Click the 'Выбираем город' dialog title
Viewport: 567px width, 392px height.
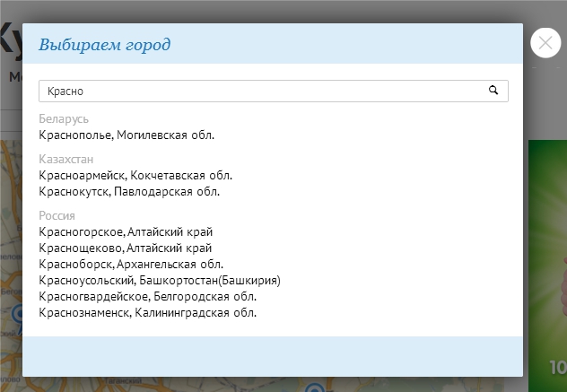click(104, 44)
